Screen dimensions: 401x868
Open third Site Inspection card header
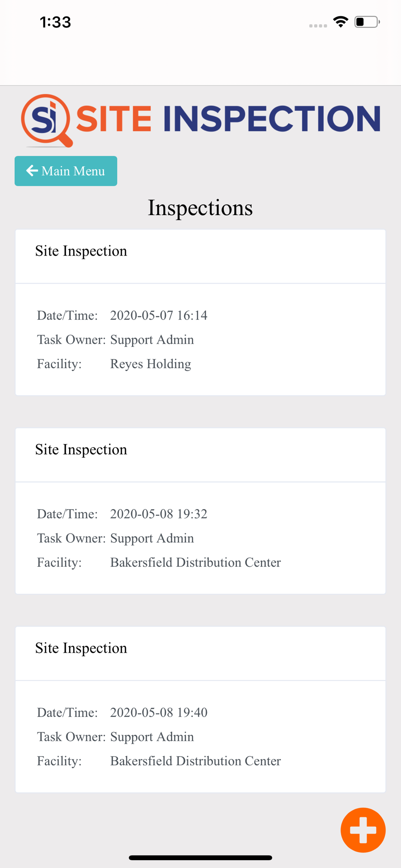click(x=200, y=653)
